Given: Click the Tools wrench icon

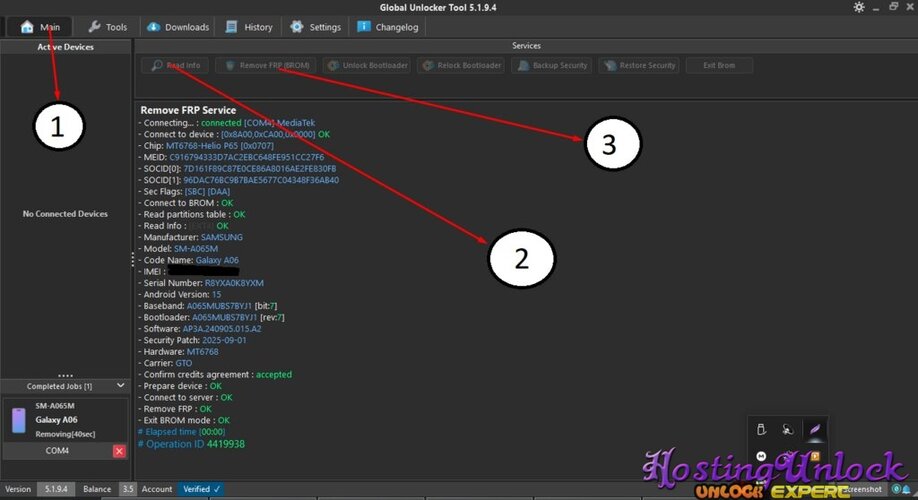Looking at the screenshot, I should pos(94,27).
